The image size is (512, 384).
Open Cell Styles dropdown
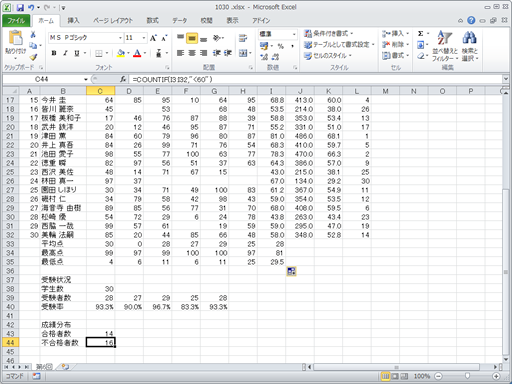(328, 56)
